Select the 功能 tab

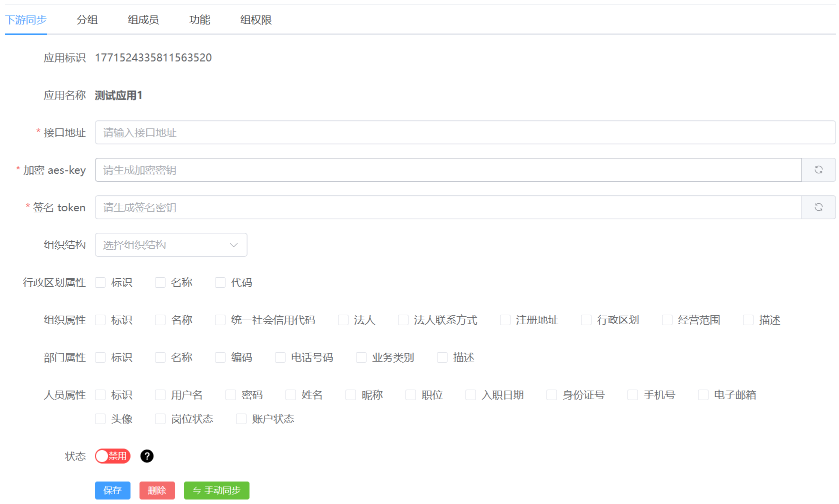199,19
